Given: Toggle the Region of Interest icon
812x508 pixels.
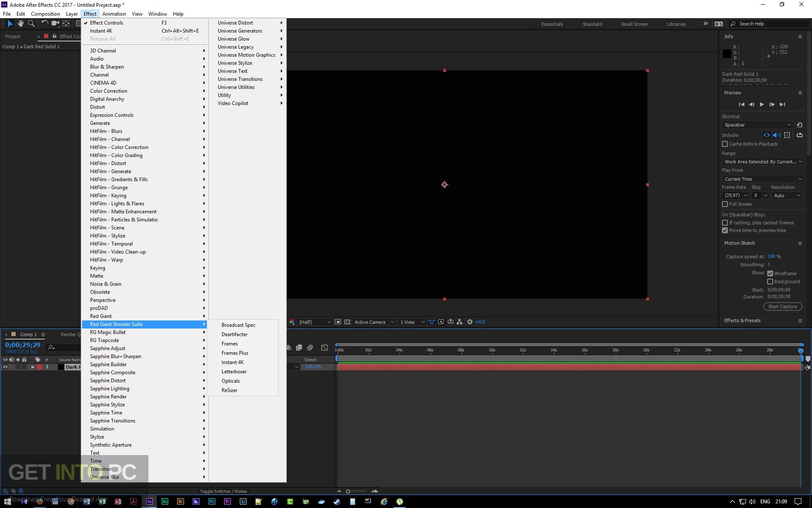Looking at the screenshot, I should [x=338, y=322].
